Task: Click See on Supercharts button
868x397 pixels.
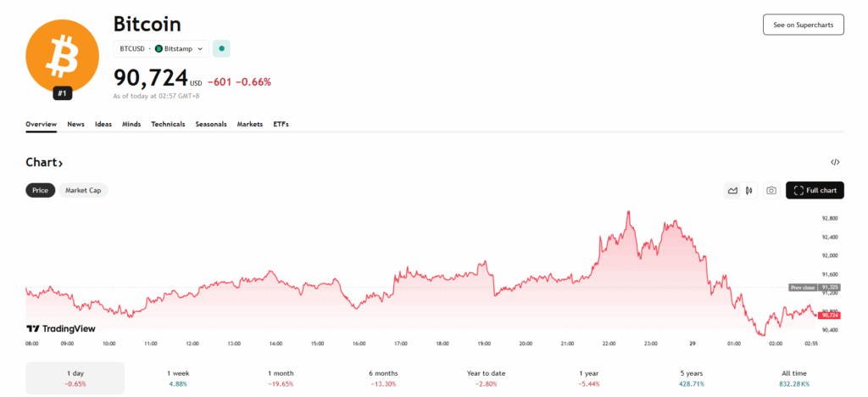Action: pyautogui.click(x=803, y=25)
